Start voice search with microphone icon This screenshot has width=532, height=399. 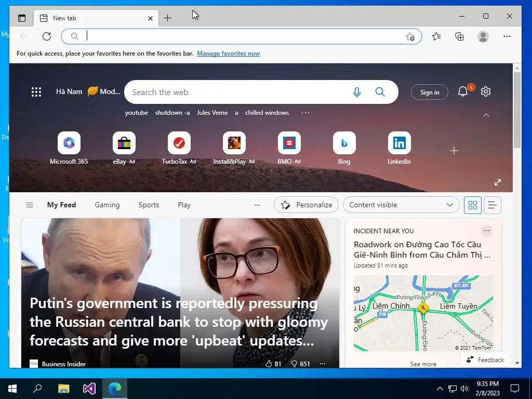pyautogui.click(x=356, y=92)
